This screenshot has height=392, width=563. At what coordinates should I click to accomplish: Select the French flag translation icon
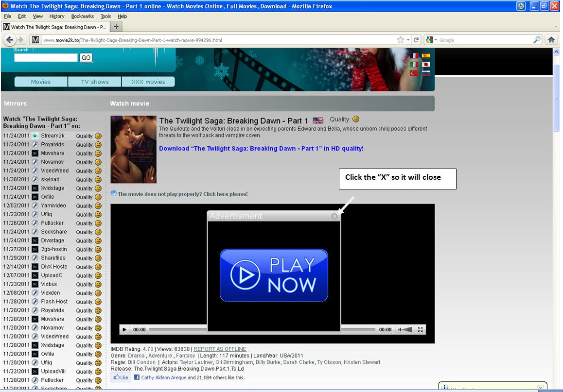click(x=414, y=56)
